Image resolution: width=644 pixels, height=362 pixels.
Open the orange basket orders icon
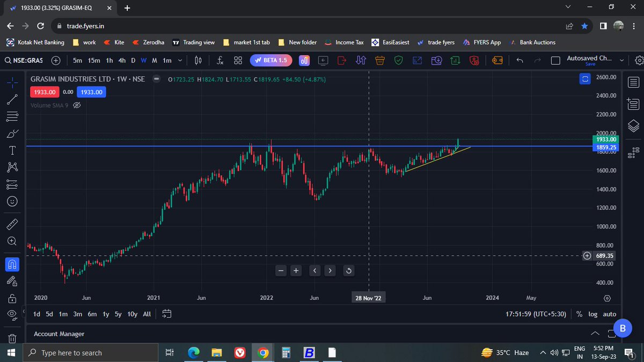coord(379,61)
